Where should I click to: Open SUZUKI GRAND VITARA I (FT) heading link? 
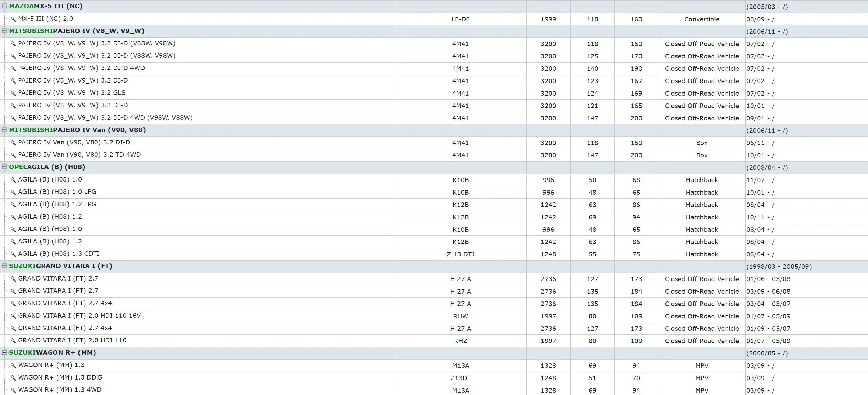(x=61, y=266)
